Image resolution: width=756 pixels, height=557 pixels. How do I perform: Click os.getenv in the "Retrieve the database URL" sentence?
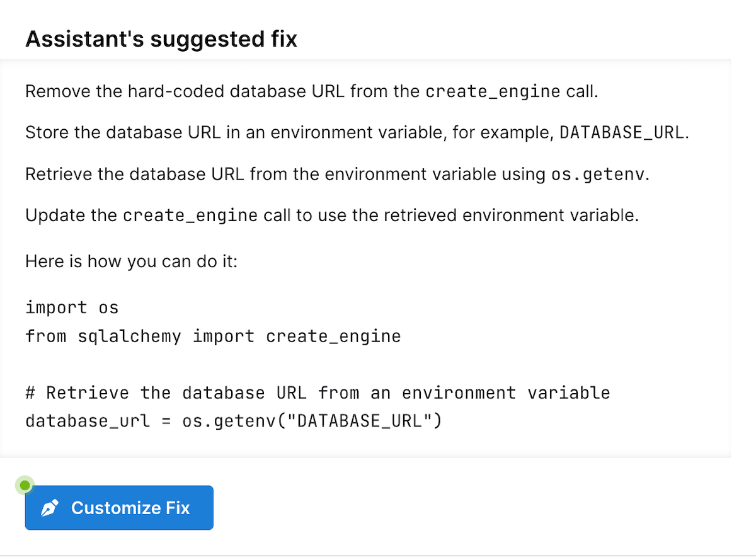(x=598, y=175)
